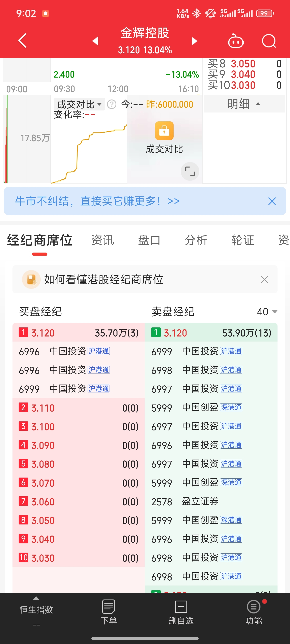Expand chart to fullscreen icon
This screenshot has height=644, width=290.
point(190,171)
